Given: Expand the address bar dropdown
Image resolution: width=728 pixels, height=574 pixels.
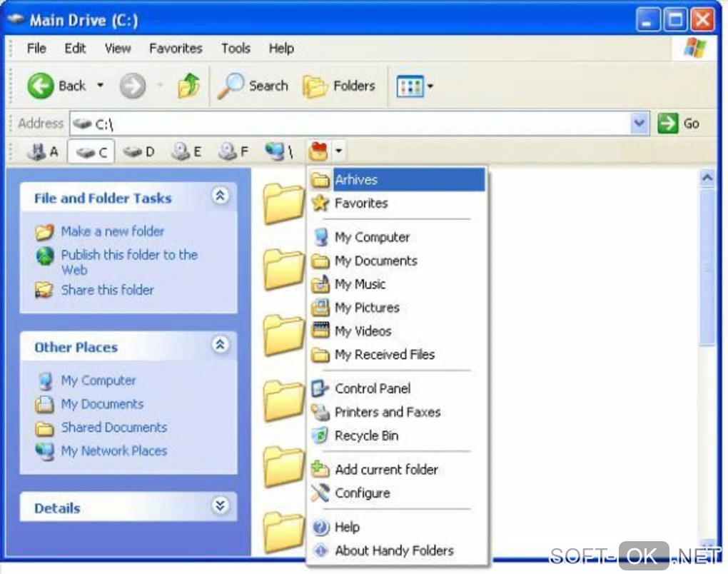Looking at the screenshot, I should point(639,124).
